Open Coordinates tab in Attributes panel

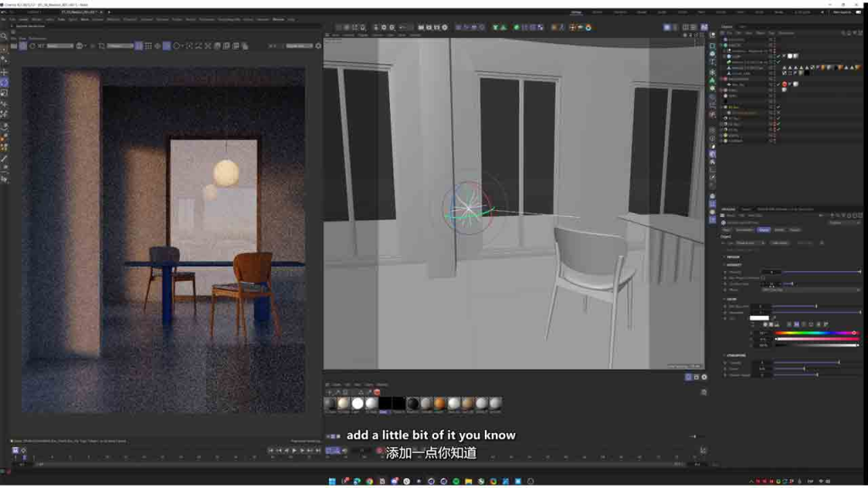click(744, 230)
